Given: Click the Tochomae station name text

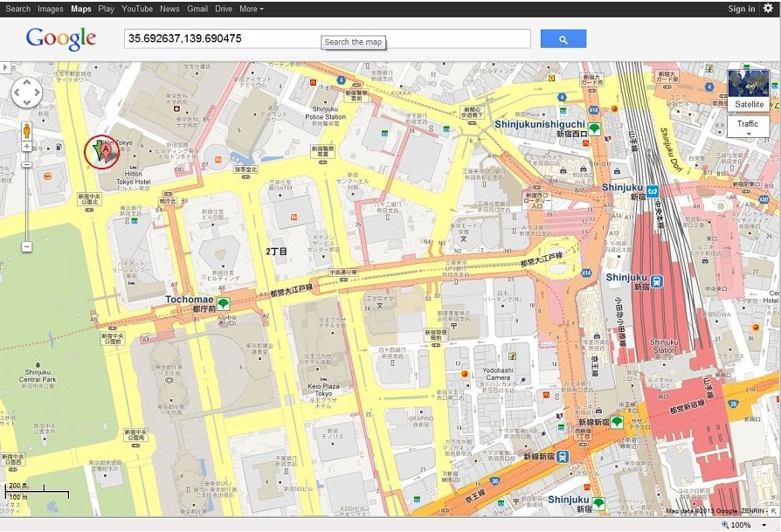Looking at the screenshot, I should pyautogui.click(x=190, y=300).
